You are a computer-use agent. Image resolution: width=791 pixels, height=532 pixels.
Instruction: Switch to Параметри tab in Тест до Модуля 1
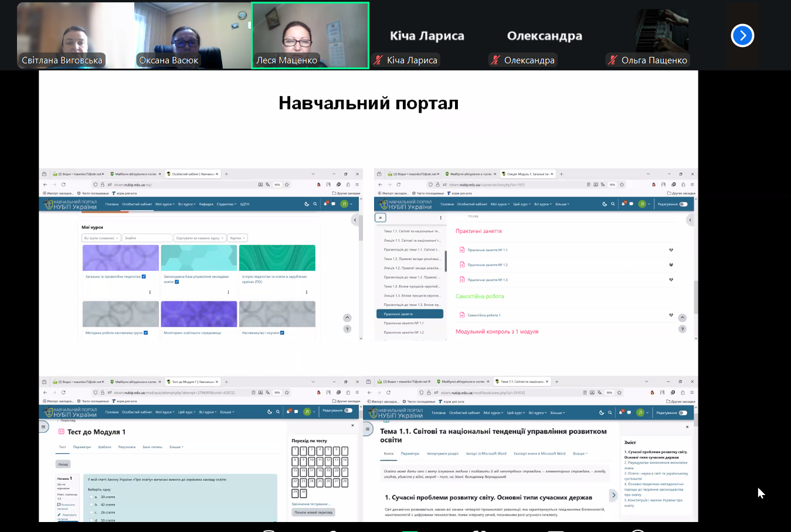coord(82,447)
